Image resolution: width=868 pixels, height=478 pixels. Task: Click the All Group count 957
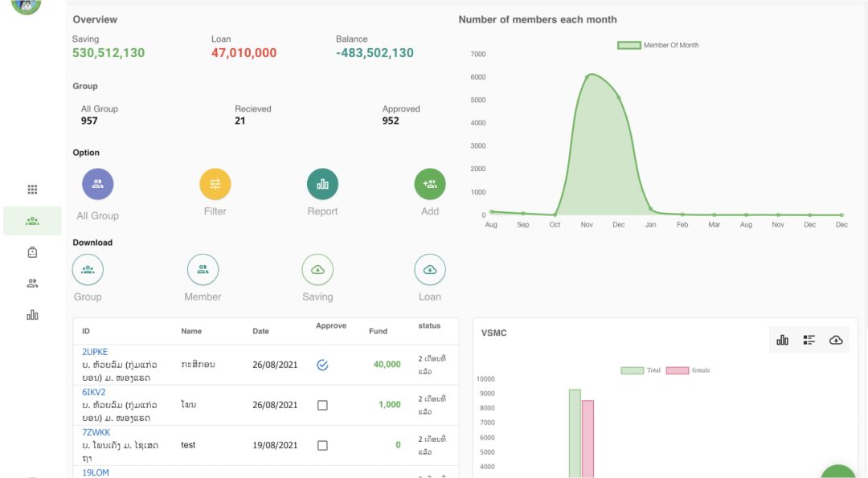[x=89, y=121]
